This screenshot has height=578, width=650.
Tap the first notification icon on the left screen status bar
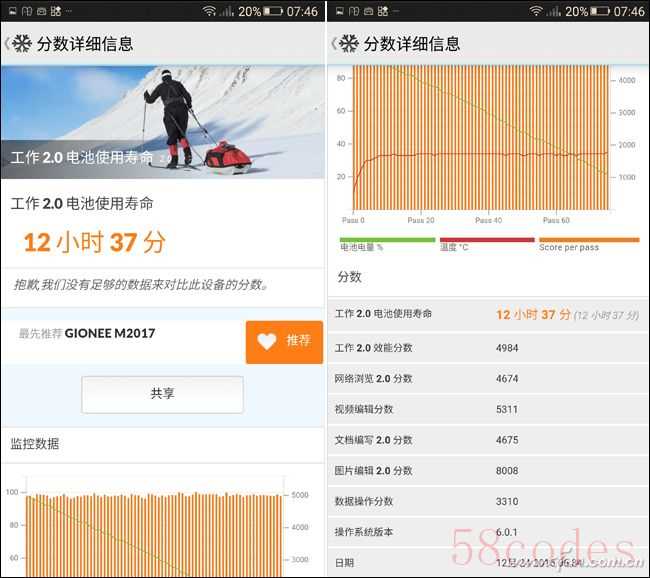tap(13, 11)
